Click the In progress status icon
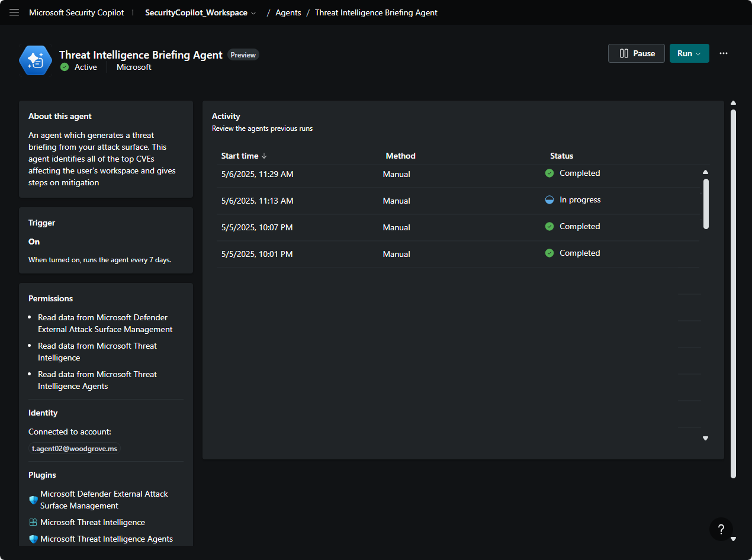The image size is (752, 560). [549, 200]
